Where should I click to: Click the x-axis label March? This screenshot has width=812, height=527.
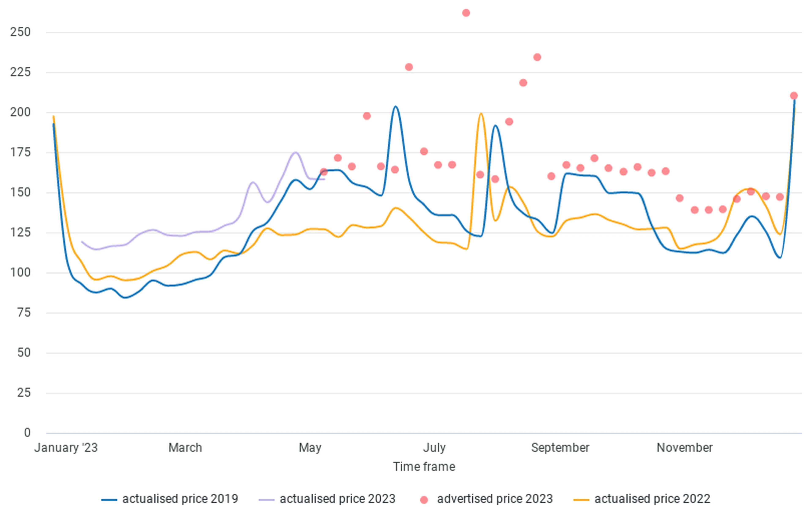[185, 448]
